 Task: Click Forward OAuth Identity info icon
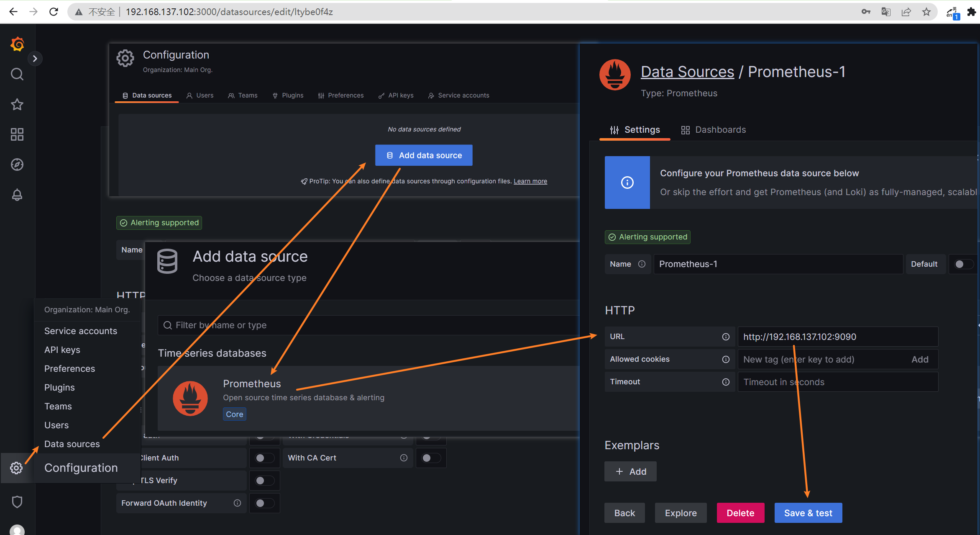click(237, 503)
